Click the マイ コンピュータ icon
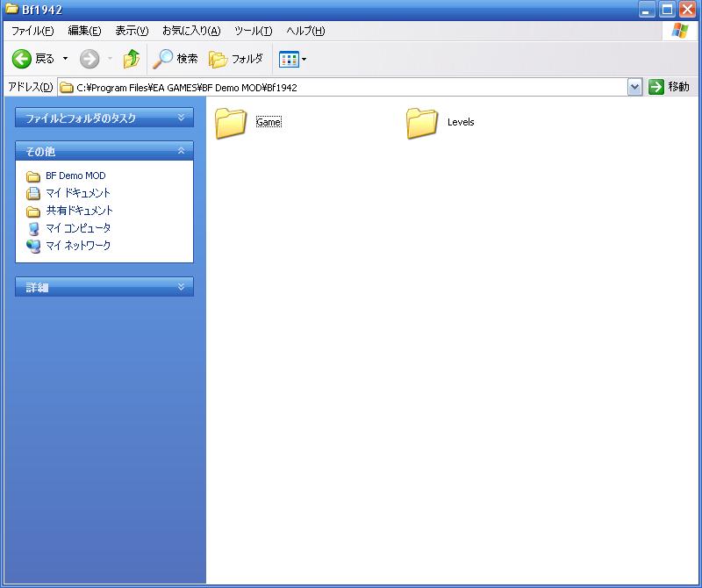This screenshot has width=702, height=588. click(33, 228)
